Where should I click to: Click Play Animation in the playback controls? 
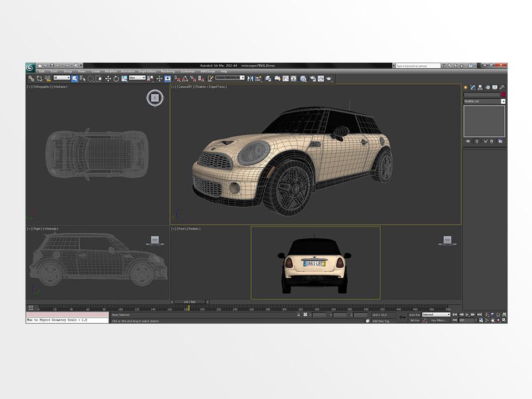point(468,315)
